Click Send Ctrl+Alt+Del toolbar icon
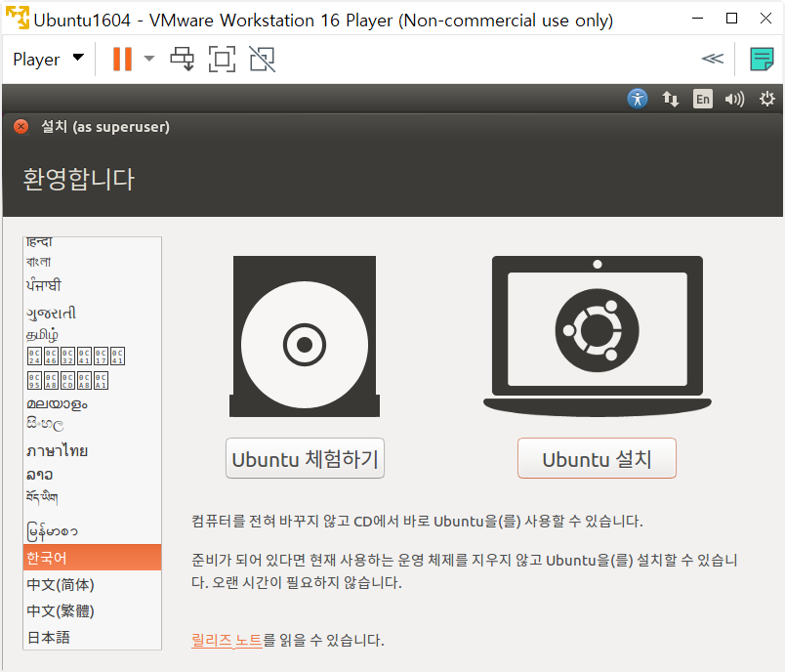785x672 pixels. coord(183,59)
